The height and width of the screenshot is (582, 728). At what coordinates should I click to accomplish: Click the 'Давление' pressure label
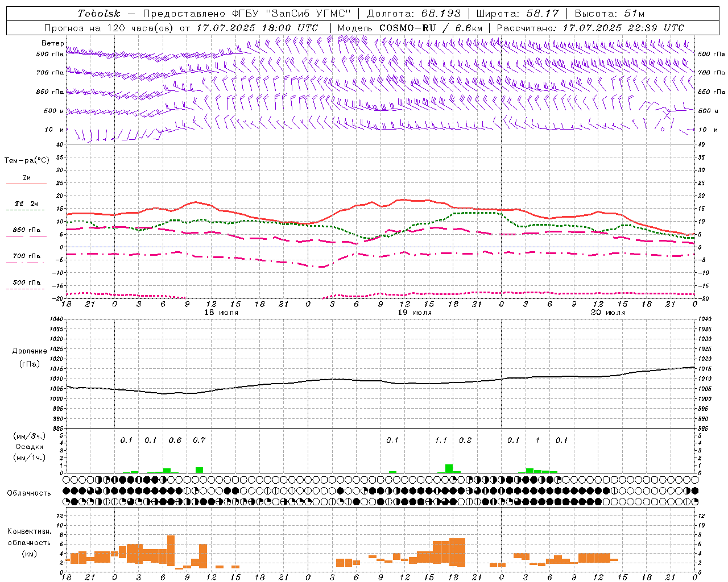point(29,351)
